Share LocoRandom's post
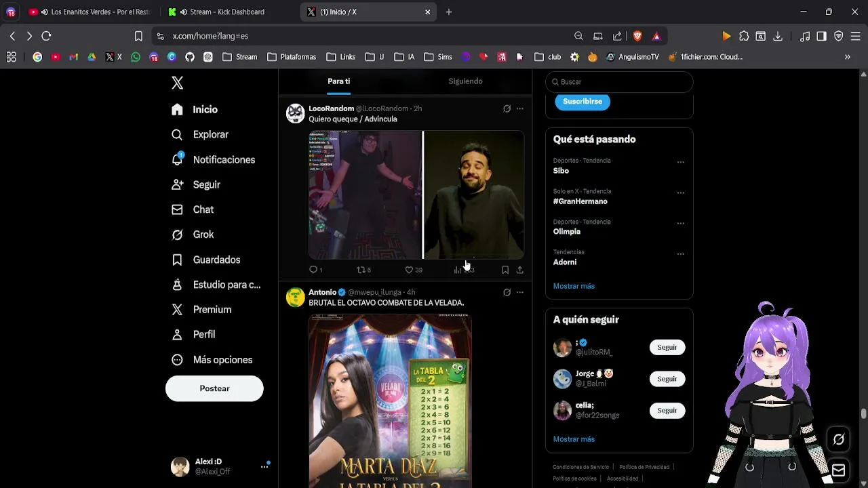 pos(519,270)
